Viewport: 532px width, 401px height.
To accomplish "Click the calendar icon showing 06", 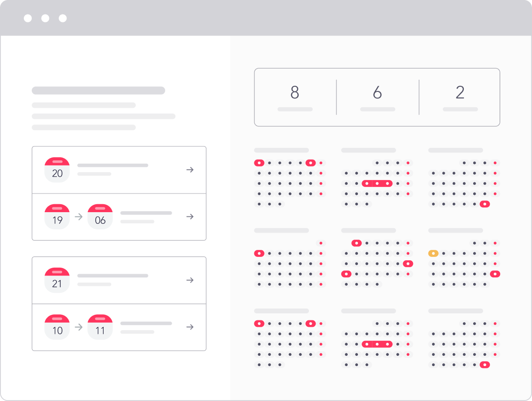I will (x=100, y=217).
